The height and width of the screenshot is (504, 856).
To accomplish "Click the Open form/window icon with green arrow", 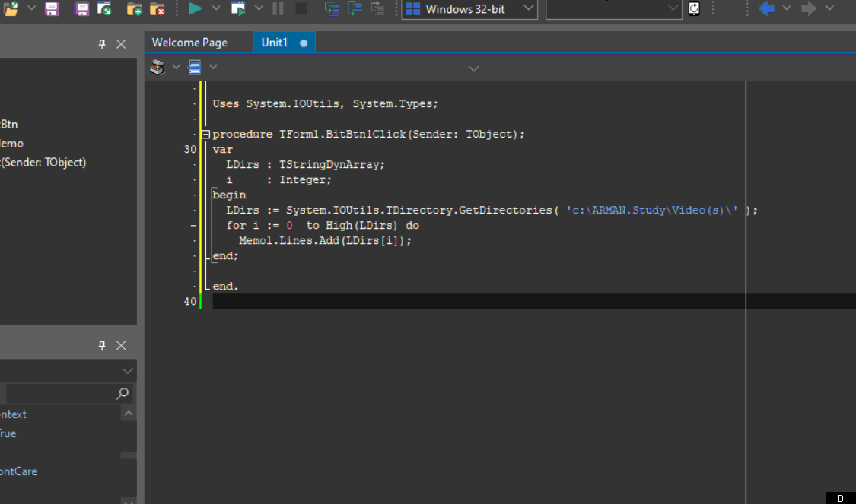I will pyautogui.click(x=104, y=8).
